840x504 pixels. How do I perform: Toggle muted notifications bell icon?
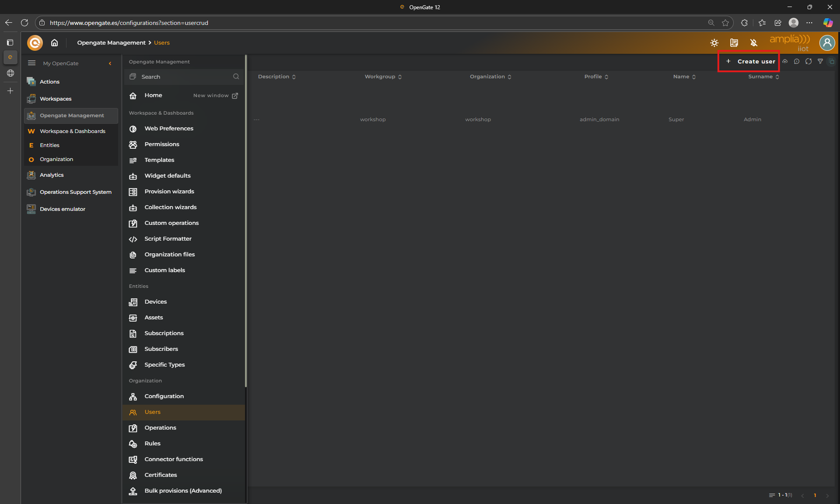(753, 43)
